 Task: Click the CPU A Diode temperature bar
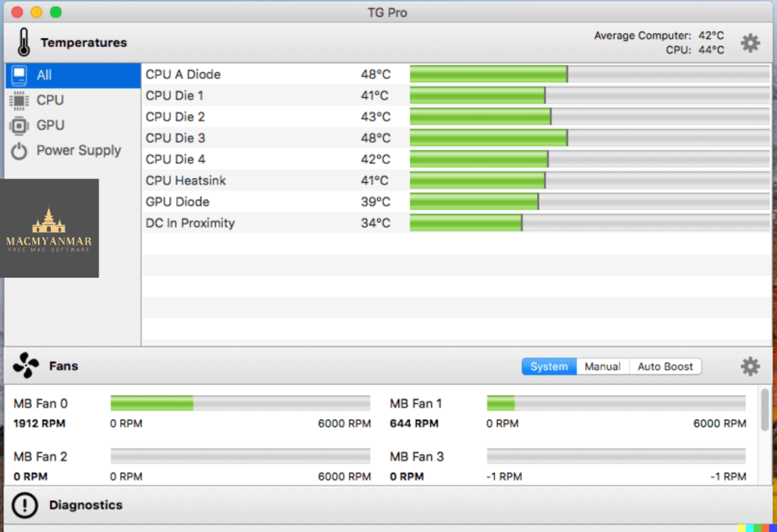[590, 74]
